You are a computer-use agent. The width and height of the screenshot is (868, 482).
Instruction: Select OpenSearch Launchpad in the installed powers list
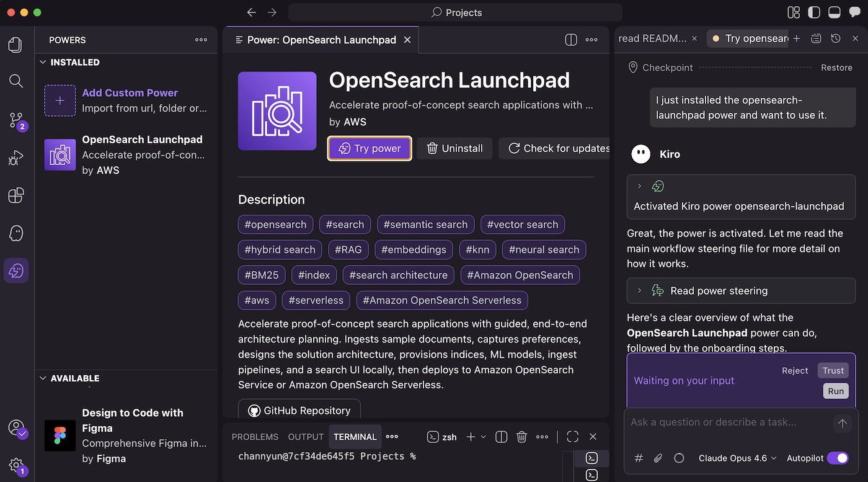[126, 154]
